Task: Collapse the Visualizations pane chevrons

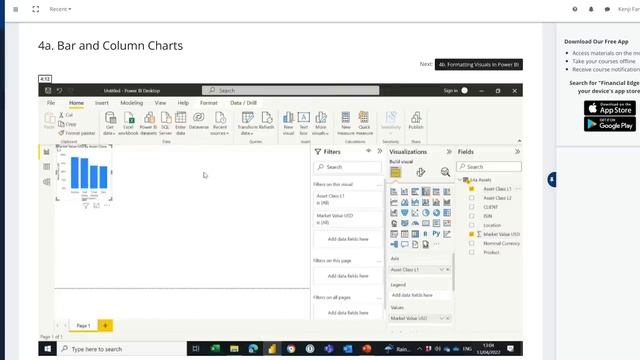Action: pos(449,151)
